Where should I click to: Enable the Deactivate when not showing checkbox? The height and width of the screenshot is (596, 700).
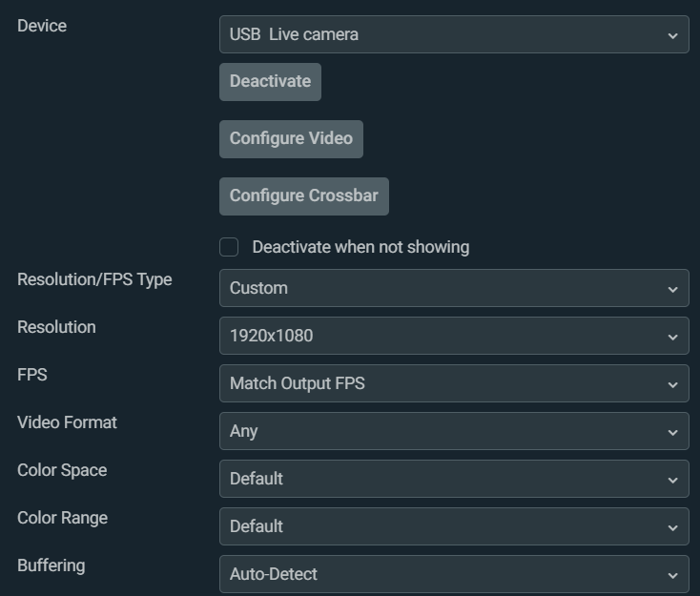tap(229, 248)
